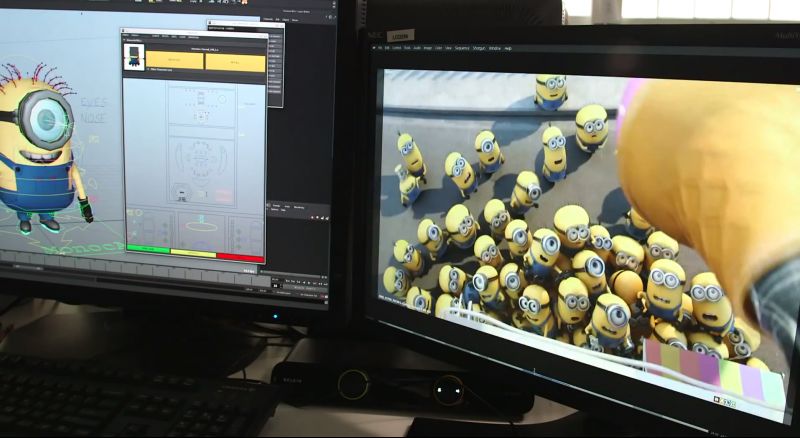Click the red button at picker window bottom
The width and height of the screenshot is (800, 438).
coord(240,258)
